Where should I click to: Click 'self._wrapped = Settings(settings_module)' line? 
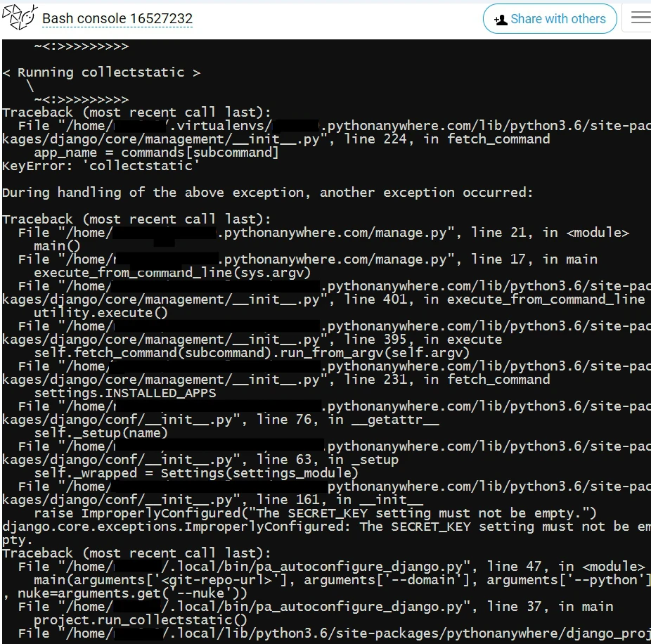tap(196, 473)
